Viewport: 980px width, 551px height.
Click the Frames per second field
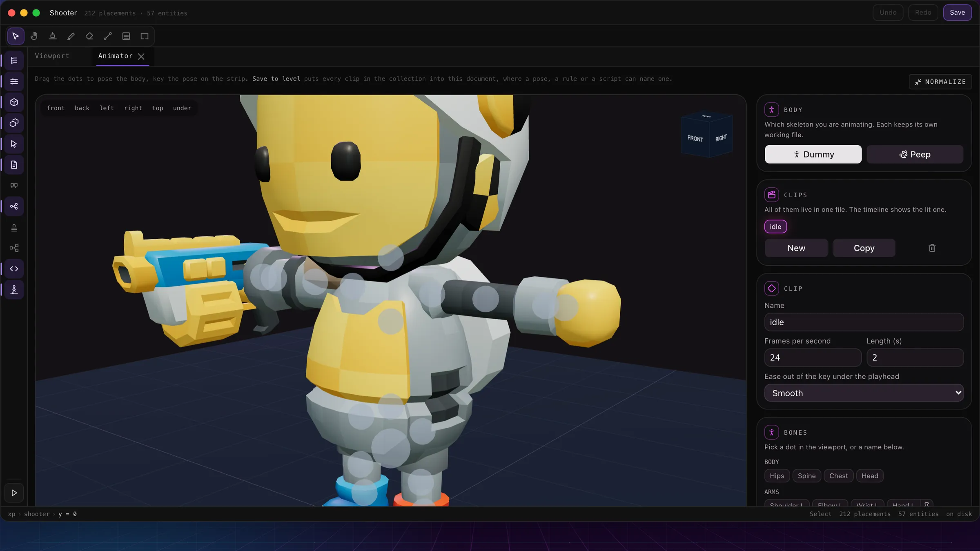coord(813,358)
